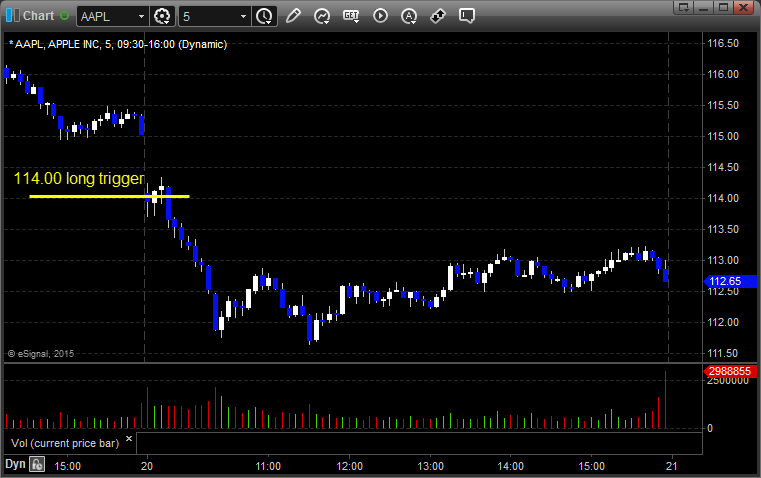Select the yellow horizontal trigger line
This screenshot has width=761, height=478.
(109, 196)
